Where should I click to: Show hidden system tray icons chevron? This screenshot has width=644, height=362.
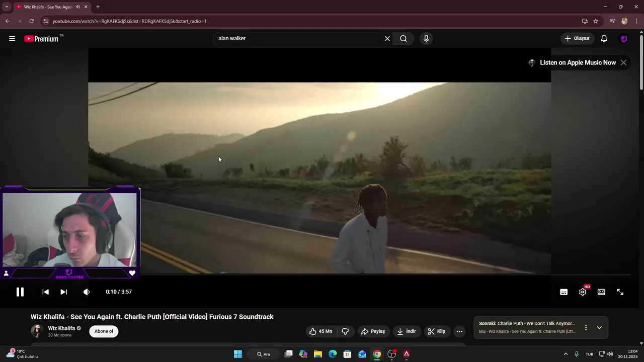(x=566, y=354)
